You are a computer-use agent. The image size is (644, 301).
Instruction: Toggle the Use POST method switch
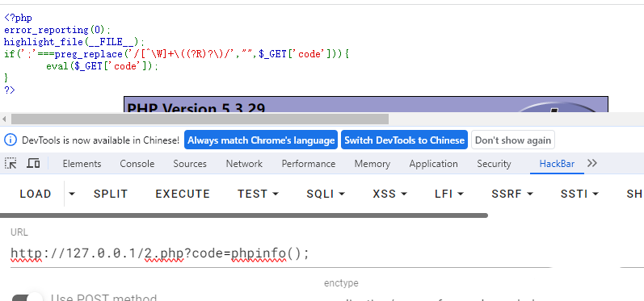click(x=27, y=298)
